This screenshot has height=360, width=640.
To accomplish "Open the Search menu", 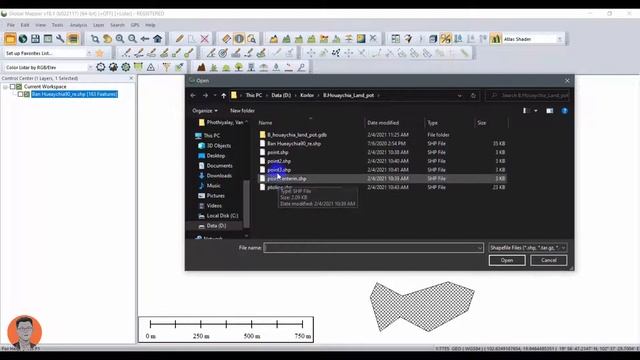I will coord(117,25).
